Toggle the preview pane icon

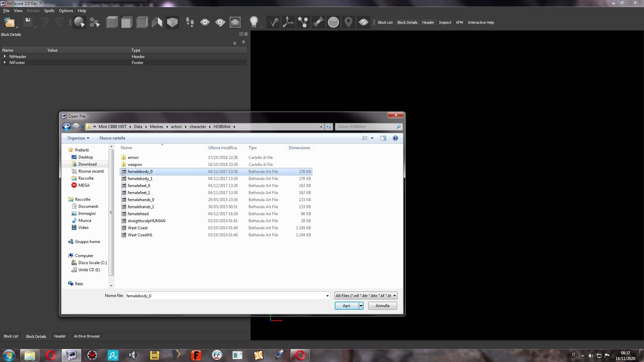coord(383,138)
